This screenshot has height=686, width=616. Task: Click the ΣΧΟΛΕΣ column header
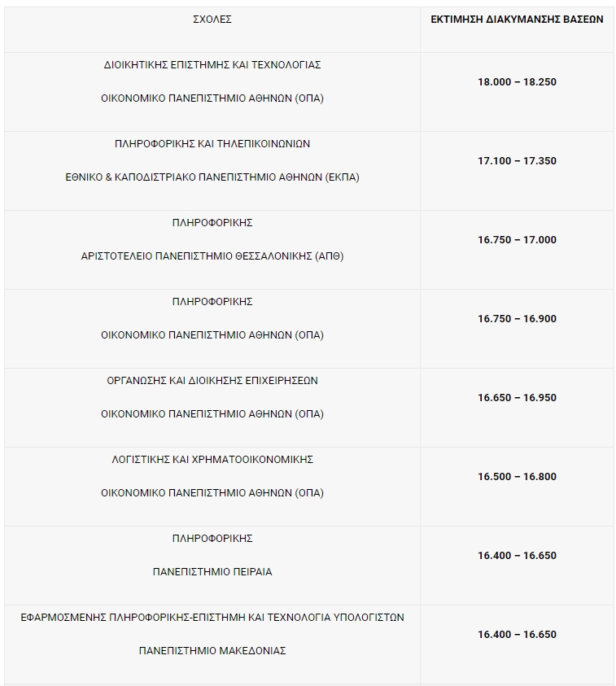click(x=212, y=20)
